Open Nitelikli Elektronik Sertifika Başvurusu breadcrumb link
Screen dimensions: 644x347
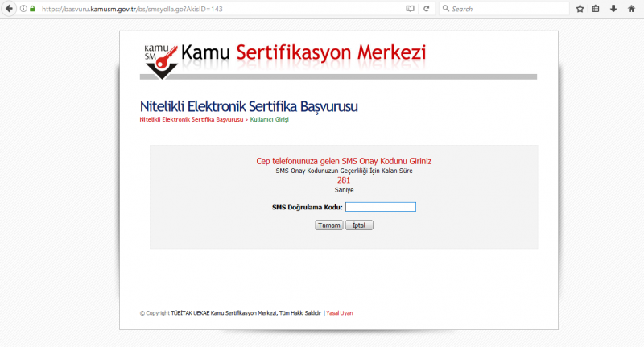[192, 119]
